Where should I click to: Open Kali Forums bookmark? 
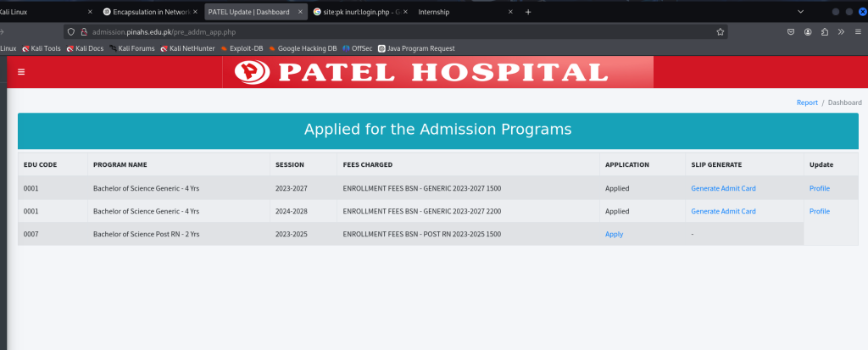click(x=131, y=49)
